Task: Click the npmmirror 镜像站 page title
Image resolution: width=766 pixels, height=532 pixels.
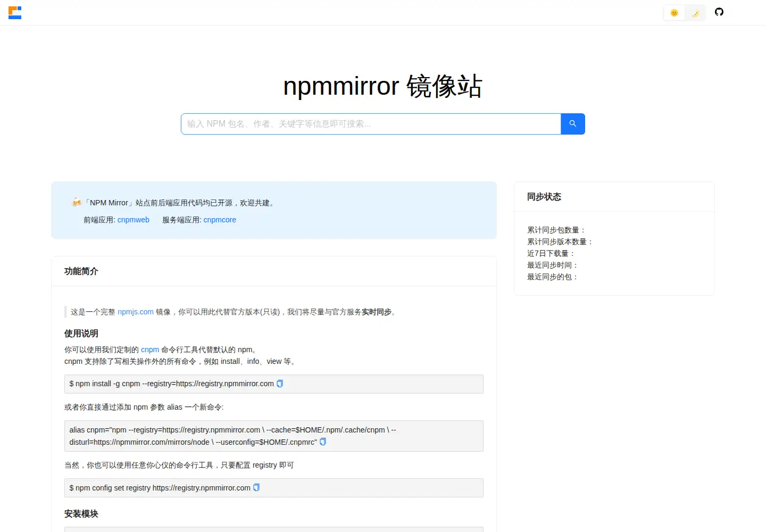Action: coord(383,86)
